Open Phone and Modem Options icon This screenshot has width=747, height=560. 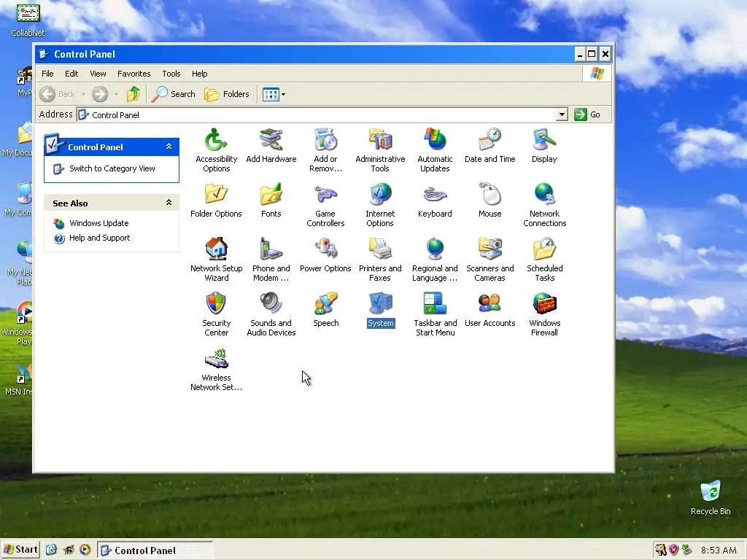[271, 259]
